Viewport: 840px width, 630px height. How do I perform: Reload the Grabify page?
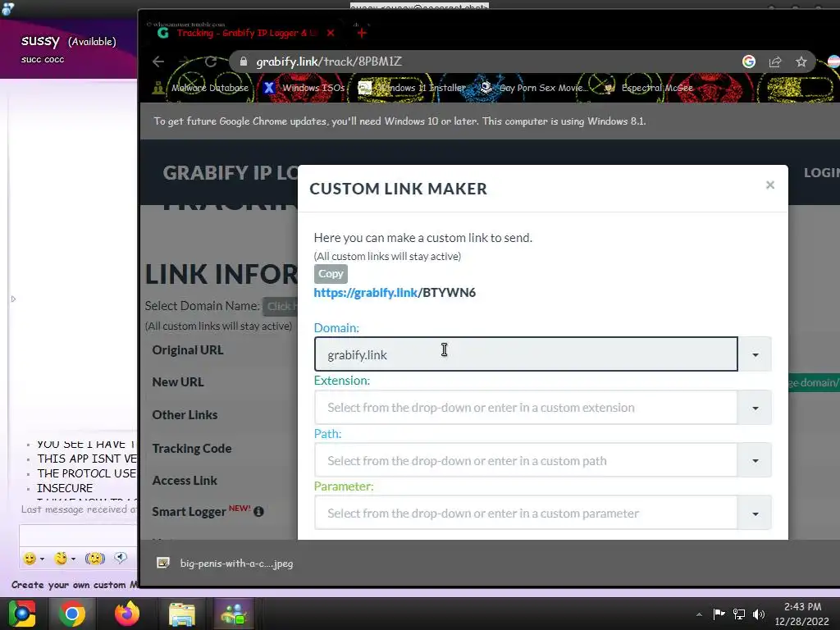[x=211, y=62]
